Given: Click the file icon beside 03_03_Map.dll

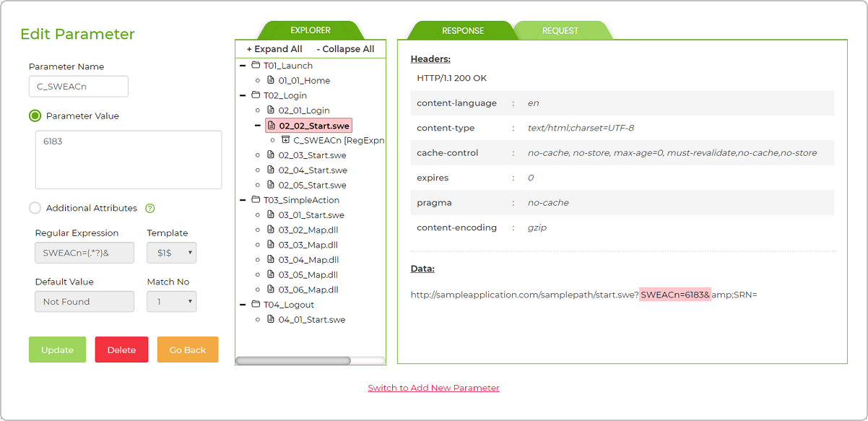Looking at the screenshot, I should click(271, 244).
